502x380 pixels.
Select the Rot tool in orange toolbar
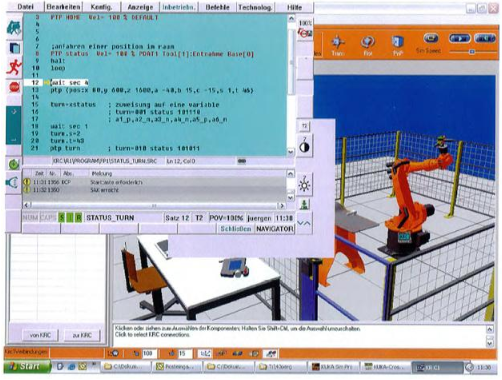(367, 45)
